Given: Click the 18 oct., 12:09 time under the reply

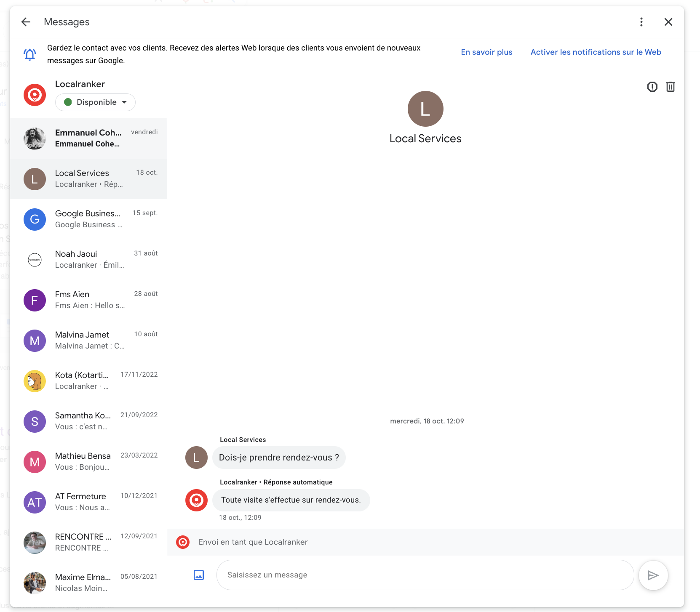Looking at the screenshot, I should (x=240, y=518).
